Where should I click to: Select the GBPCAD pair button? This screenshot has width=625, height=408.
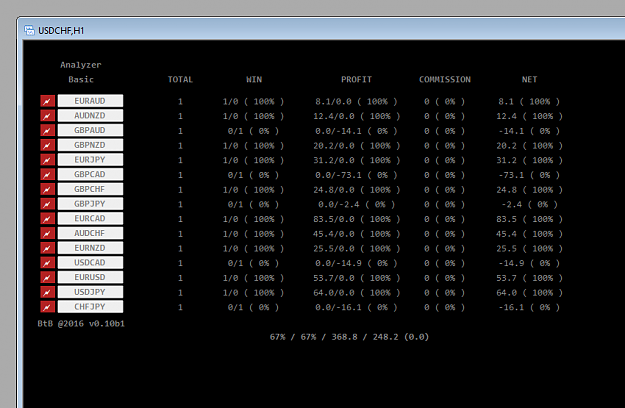[x=90, y=175]
